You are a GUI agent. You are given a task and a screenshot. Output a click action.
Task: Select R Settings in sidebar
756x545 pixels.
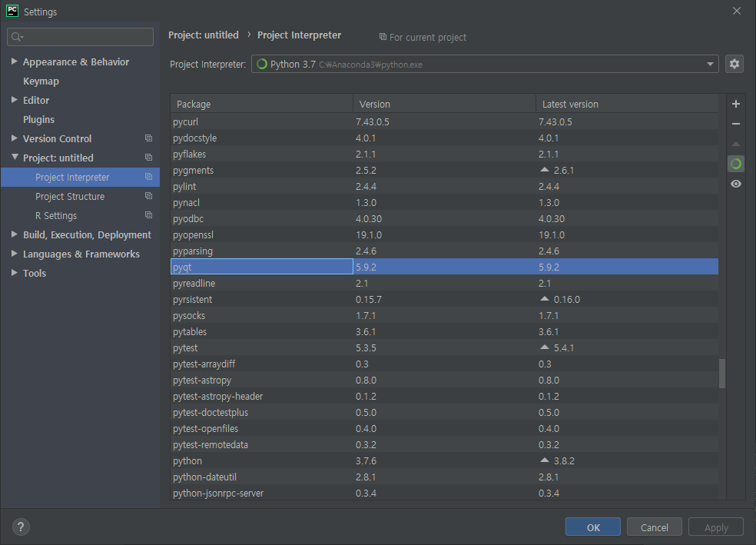tap(56, 215)
